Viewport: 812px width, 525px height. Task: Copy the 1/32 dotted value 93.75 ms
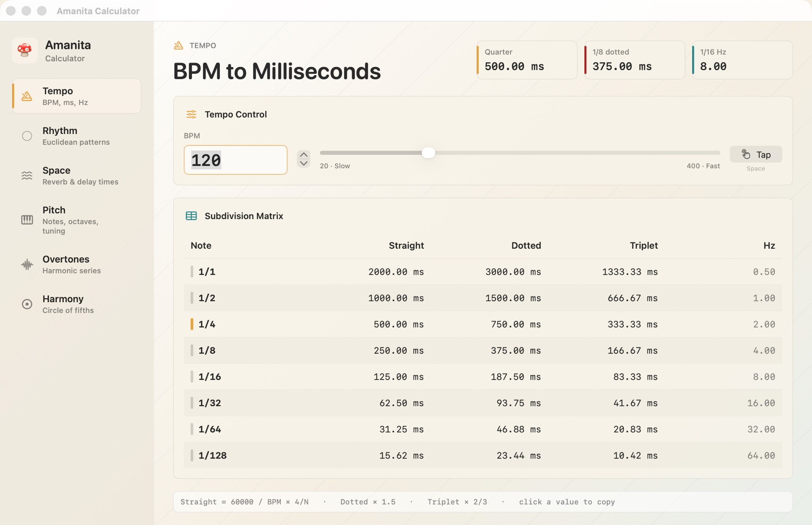click(519, 403)
